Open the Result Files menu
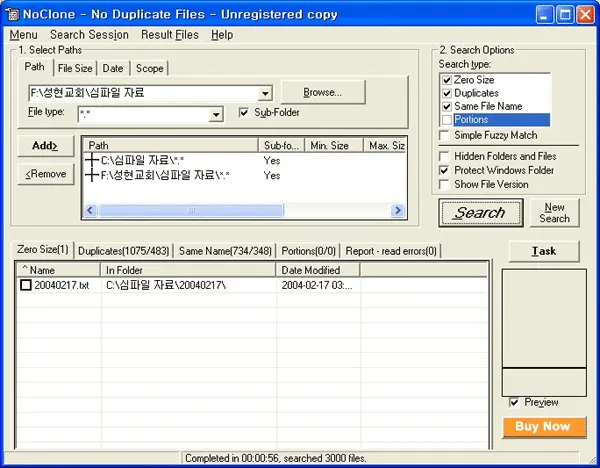600x468 pixels. pyautogui.click(x=169, y=35)
